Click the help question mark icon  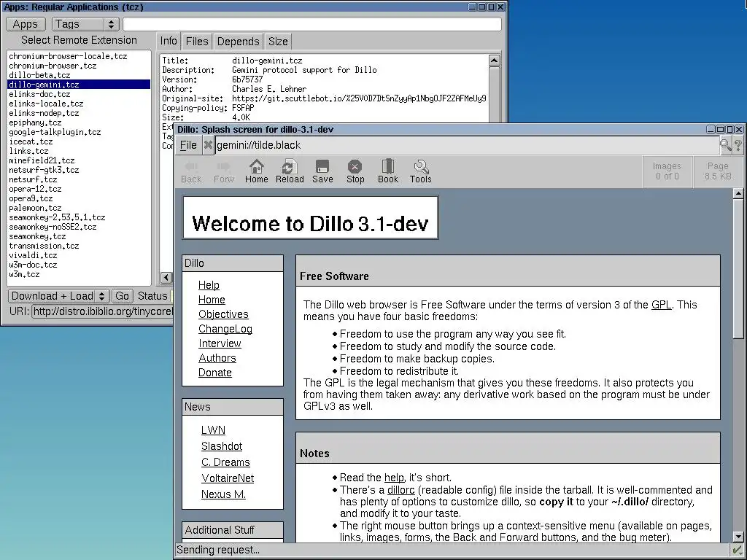(x=738, y=145)
